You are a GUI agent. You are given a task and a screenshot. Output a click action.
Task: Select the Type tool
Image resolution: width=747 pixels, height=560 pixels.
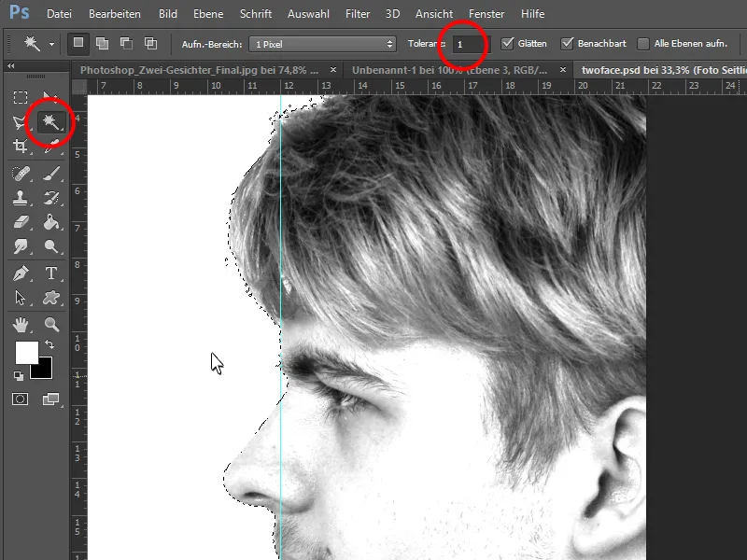coord(50,273)
